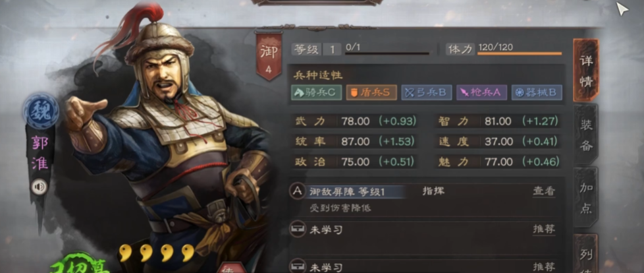Click the speaker voice icon under 郭淮
Image resolution: width=644 pixels, height=273 pixels.
pyautogui.click(x=40, y=187)
